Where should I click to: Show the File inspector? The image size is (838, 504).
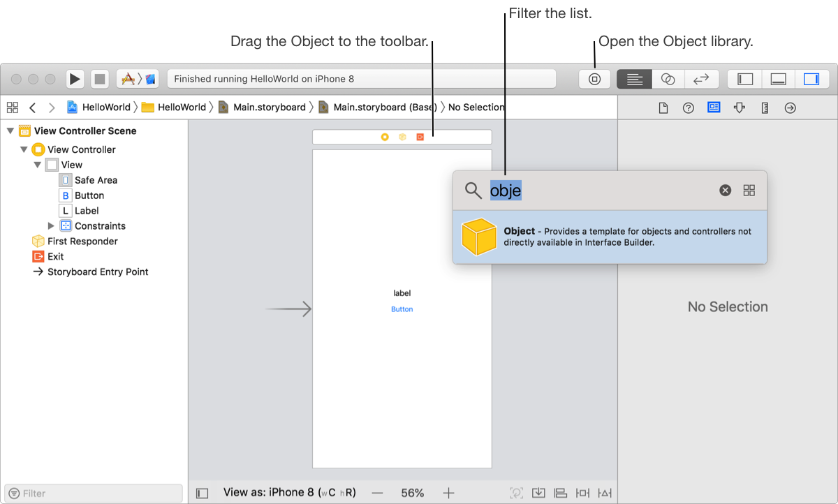click(x=663, y=108)
